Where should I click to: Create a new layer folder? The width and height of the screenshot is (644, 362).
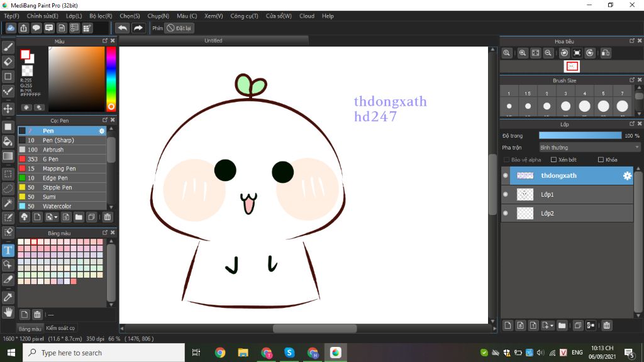tap(562, 326)
